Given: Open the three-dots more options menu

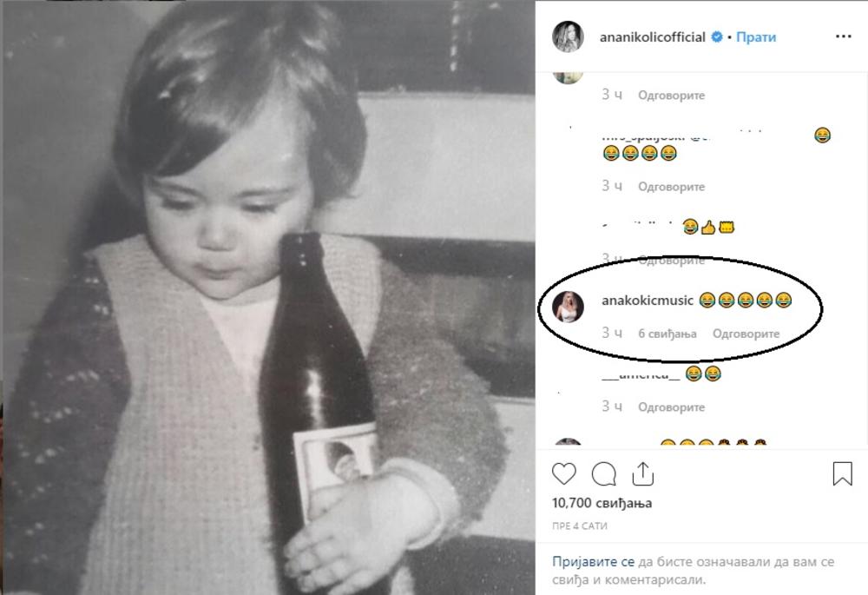Looking at the screenshot, I should tap(843, 37).
